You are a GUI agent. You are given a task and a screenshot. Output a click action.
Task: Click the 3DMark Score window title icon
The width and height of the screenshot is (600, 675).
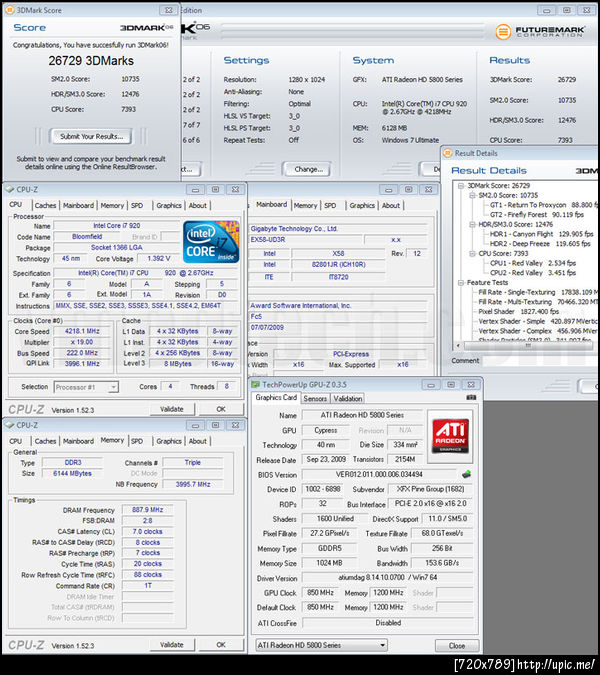9,9
